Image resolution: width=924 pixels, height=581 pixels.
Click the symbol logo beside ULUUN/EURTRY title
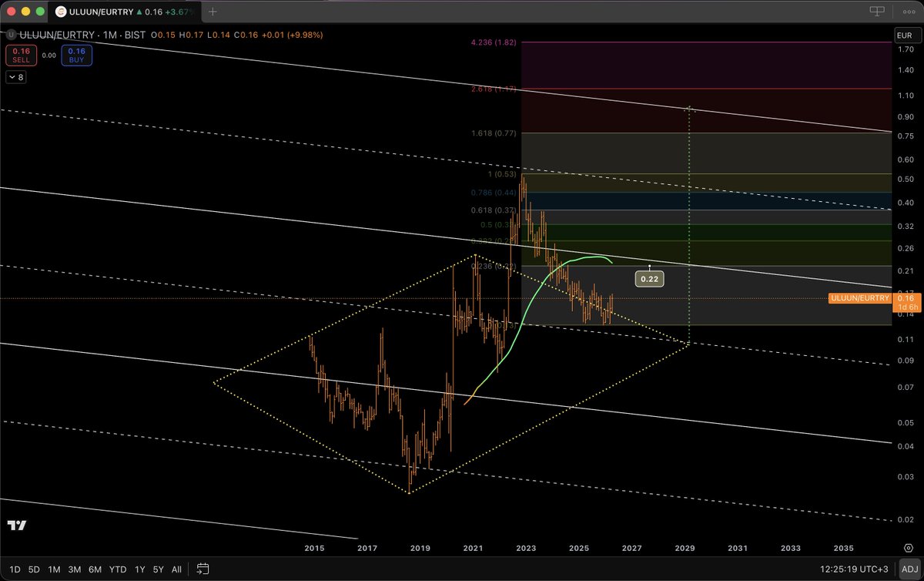11,35
